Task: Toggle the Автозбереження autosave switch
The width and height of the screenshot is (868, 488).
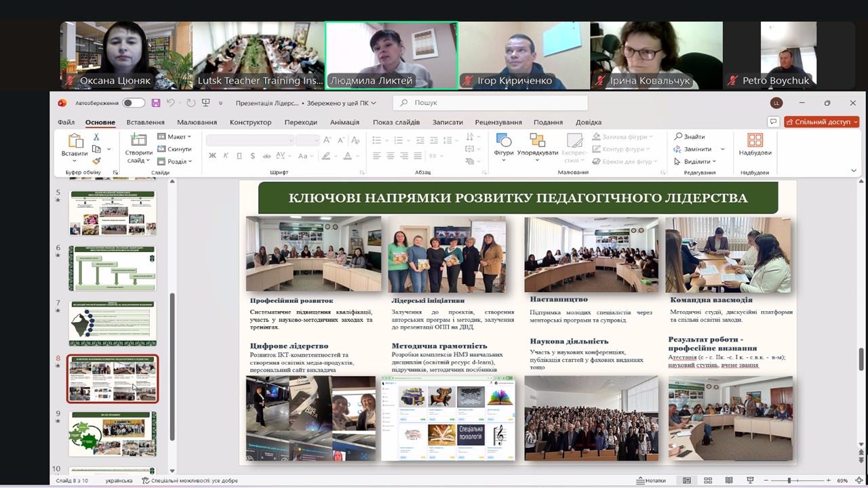Action: click(134, 103)
